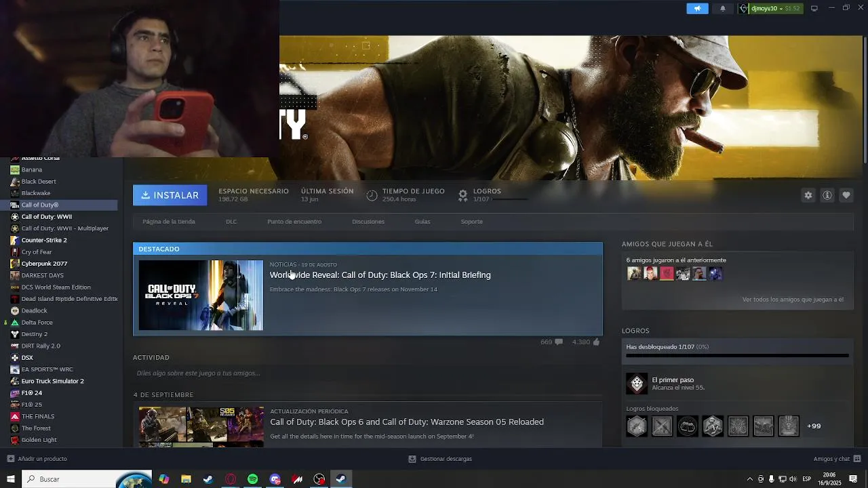Click Añadir un producto button
868x488 pixels.
pyautogui.click(x=37, y=459)
